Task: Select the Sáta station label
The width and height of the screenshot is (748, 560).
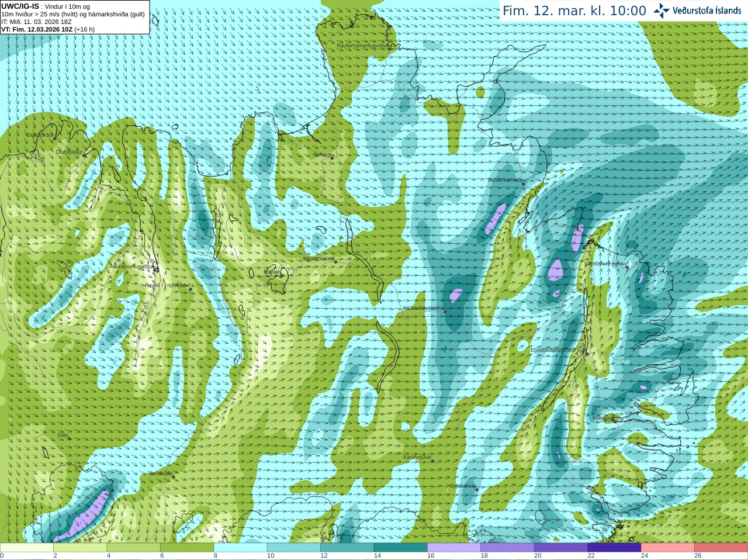Action: tap(63, 435)
